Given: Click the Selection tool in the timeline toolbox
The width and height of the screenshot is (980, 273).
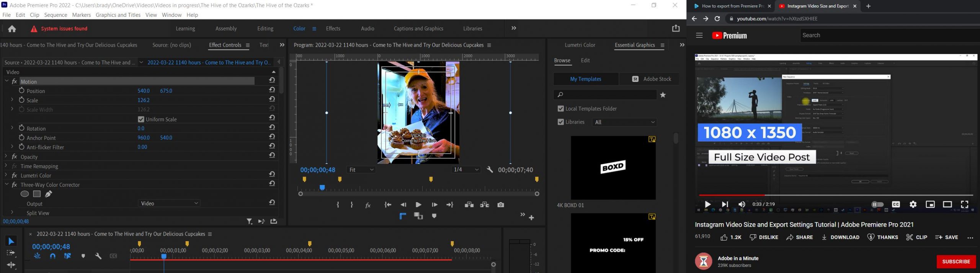Looking at the screenshot, I should pyautogui.click(x=11, y=241).
